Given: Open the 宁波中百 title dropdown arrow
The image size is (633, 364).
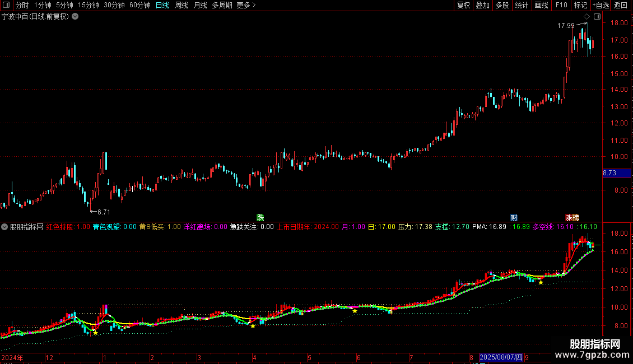Looking at the screenshot, I should click(75, 16).
